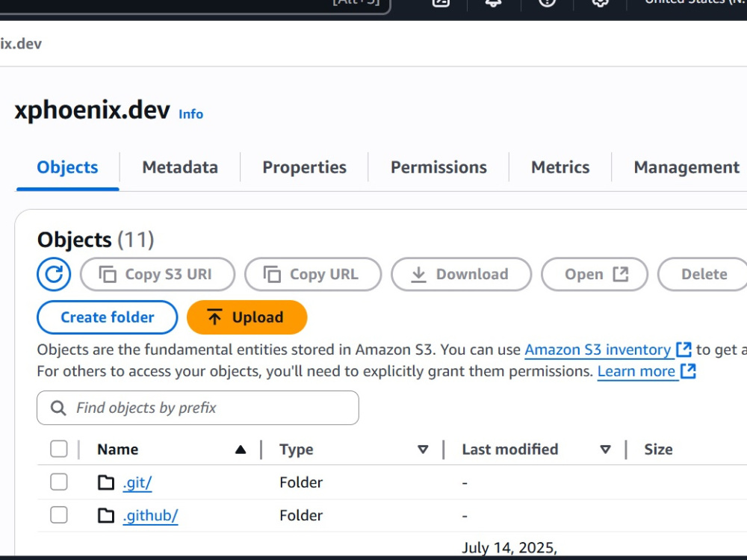Upload files to the bucket
The image size is (747, 560).
(x=247, y=317)
